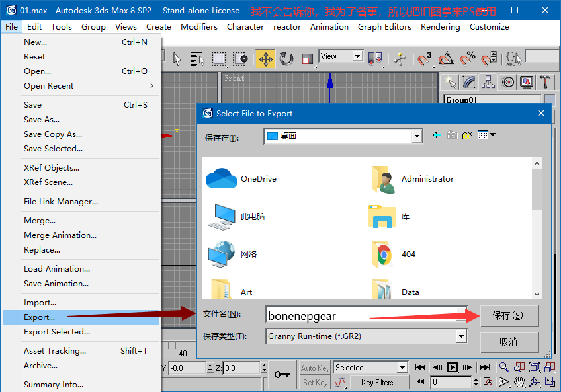Click the Create New Folder icon
The height and width of the screenshot is (392, 561).
tap(468, 135)
